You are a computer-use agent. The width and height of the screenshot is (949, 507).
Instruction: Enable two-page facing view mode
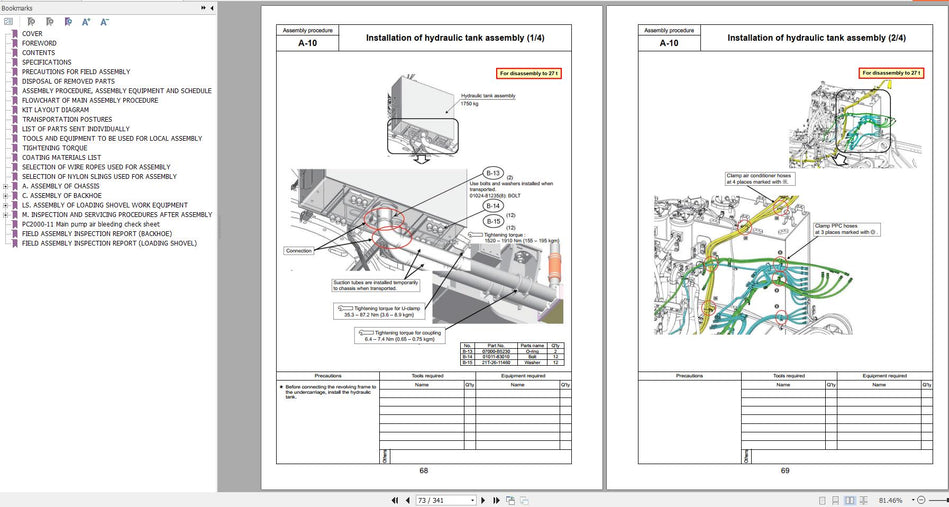(x=851, y=500)
